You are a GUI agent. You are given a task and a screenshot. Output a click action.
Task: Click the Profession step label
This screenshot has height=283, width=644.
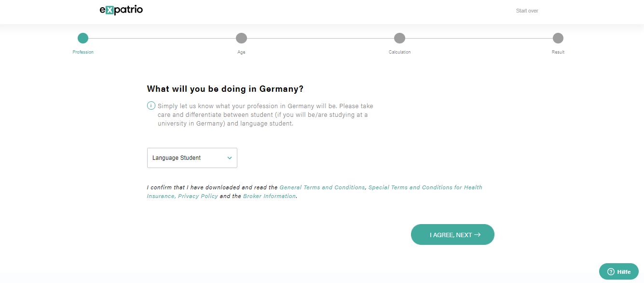(x=83, y=52)
